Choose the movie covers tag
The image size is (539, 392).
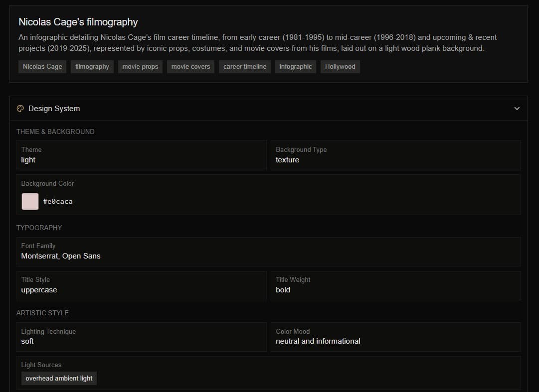coord(190,67)
